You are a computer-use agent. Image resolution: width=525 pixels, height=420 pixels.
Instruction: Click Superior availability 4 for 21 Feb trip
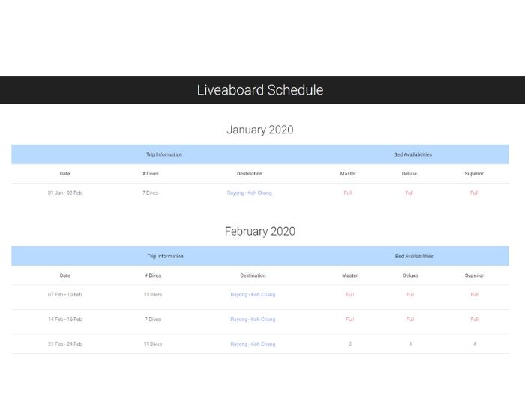[475, 344]
